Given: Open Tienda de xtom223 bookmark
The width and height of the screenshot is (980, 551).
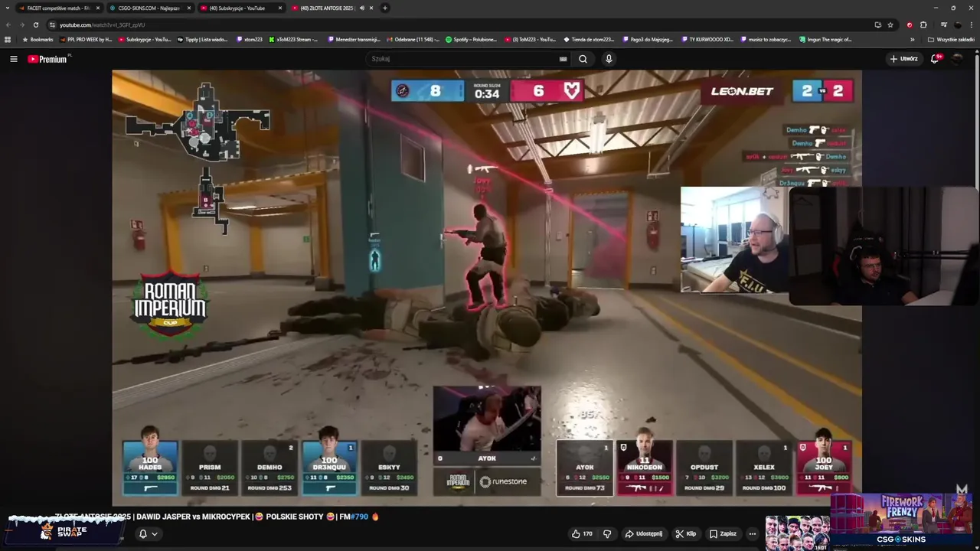Looking at the screenshot, I should pyautogui.click(x=589, y=39).
